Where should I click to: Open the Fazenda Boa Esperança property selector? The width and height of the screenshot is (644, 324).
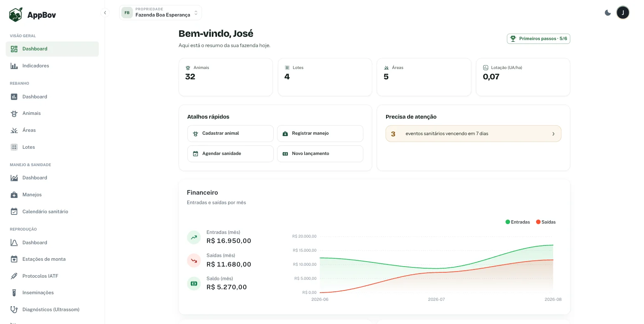pos(160,12)
